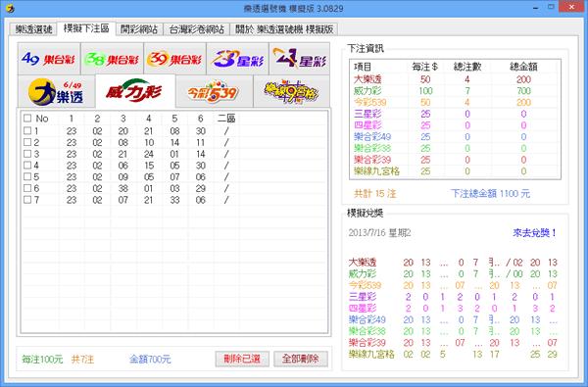Click the 大樂透 row in 下注資訊 table

(455, 79)
